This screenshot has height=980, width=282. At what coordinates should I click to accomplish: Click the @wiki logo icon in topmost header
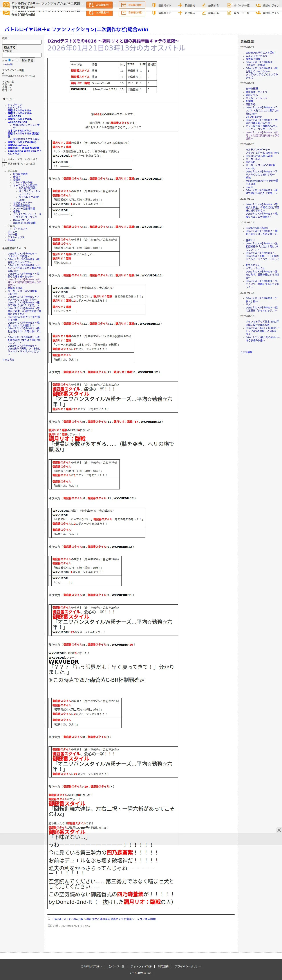click(6, 5)
